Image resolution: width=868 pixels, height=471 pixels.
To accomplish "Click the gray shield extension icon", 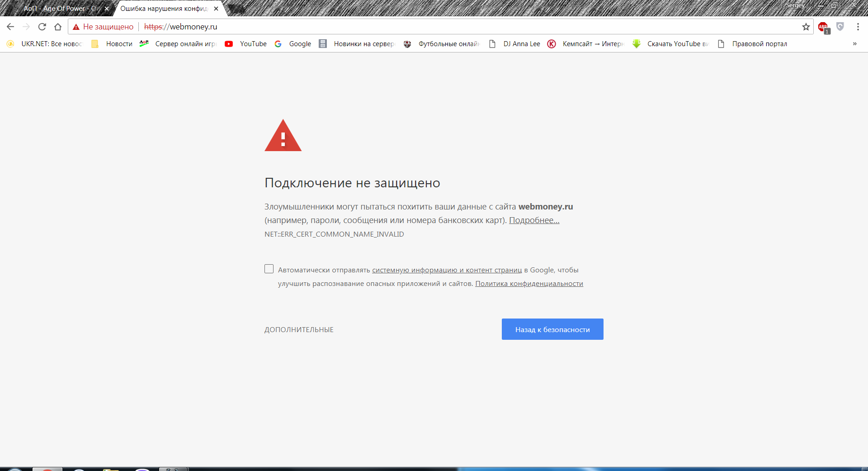I will [840, 27].
